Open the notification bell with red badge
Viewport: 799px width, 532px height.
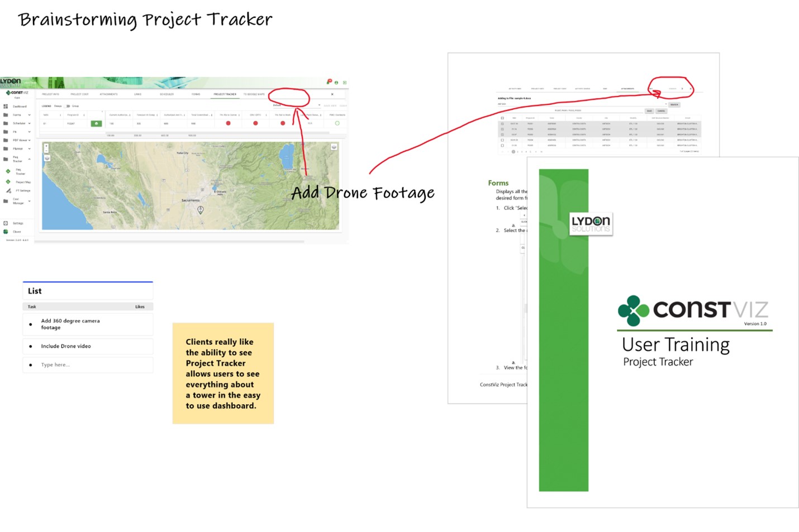329,82
